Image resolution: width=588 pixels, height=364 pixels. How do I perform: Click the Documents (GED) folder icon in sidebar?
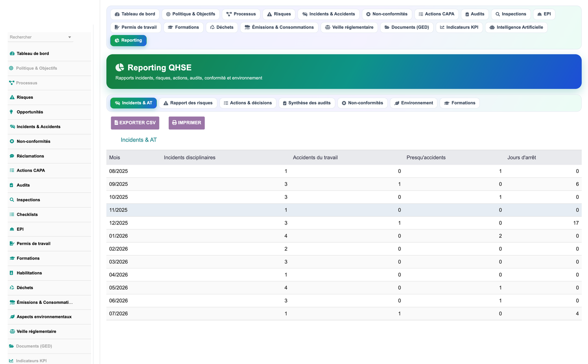pos(11,346)
